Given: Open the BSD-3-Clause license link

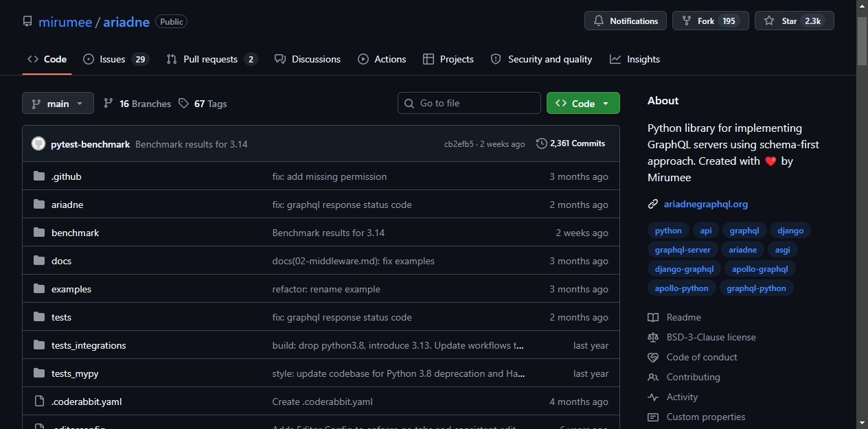Looking at the screenshot, I should tap(711, 337).
